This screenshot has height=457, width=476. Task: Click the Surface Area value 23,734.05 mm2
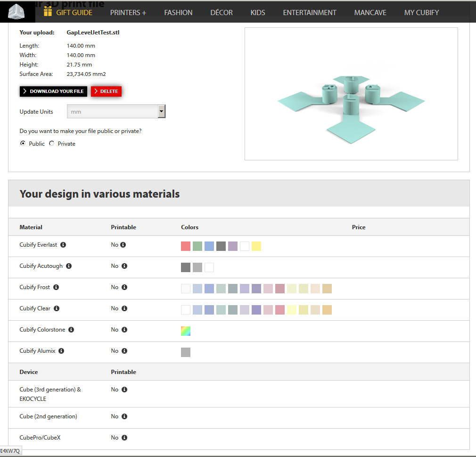(86, 74)
